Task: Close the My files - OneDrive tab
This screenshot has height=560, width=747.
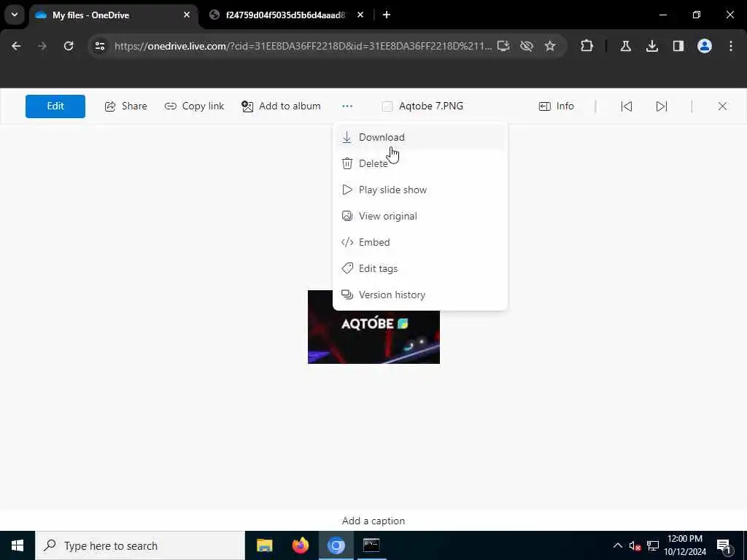Action: [187, 15]
